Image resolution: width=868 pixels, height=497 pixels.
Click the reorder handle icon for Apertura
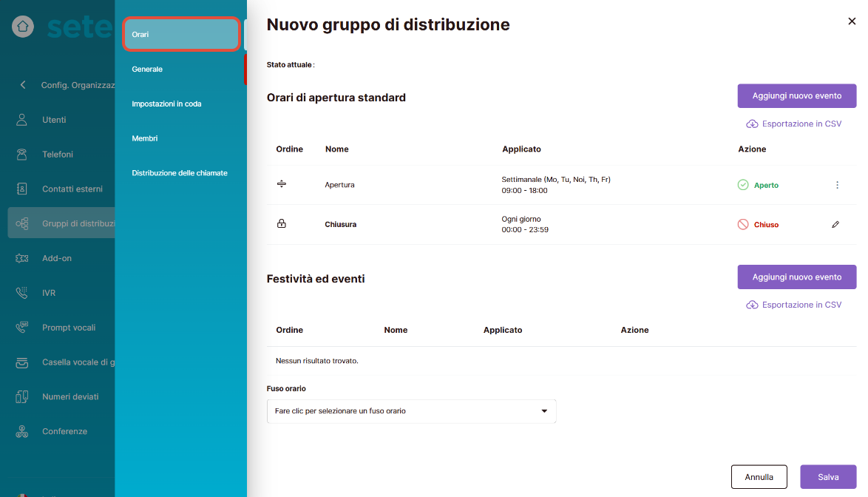281,183
